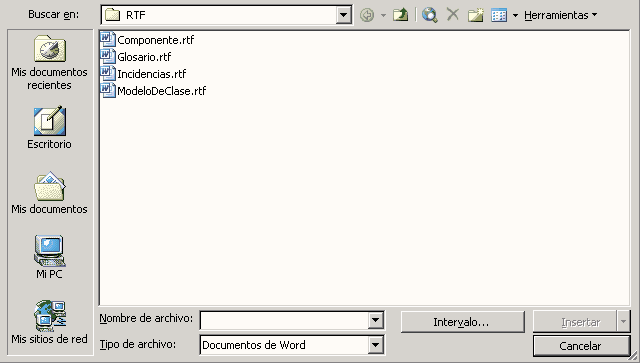Click the Componente.rtf file name
The height and width of the screenshot is (363, 640).
[156, 40]
